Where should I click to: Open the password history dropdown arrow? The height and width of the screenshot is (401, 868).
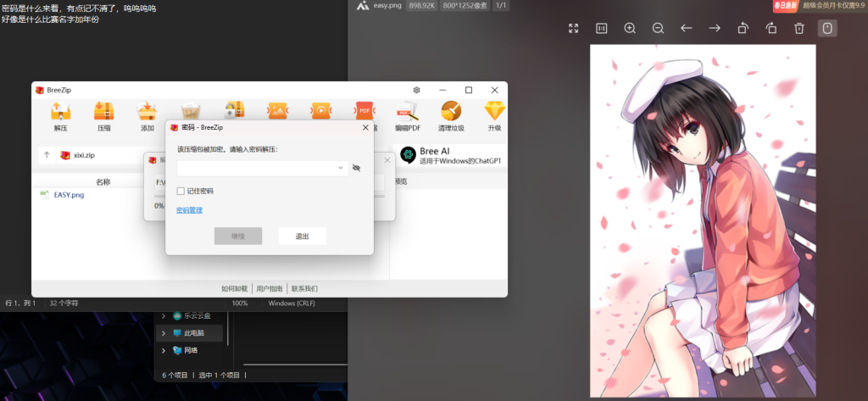tap(341, 168)
